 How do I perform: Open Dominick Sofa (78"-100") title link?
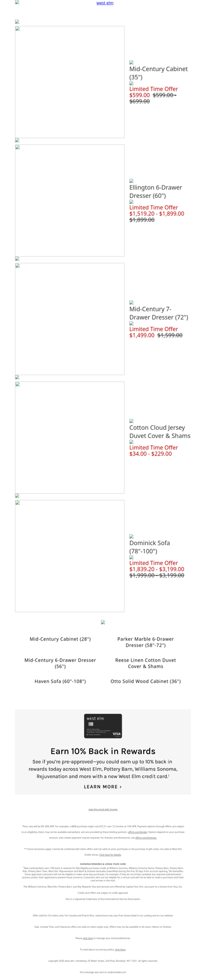(149, 547)
